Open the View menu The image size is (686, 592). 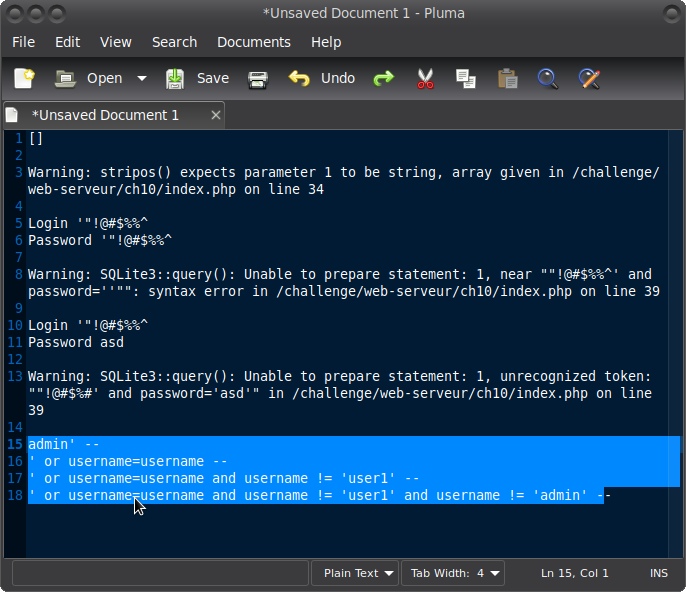pyautogui.click(x=116, y=42)
